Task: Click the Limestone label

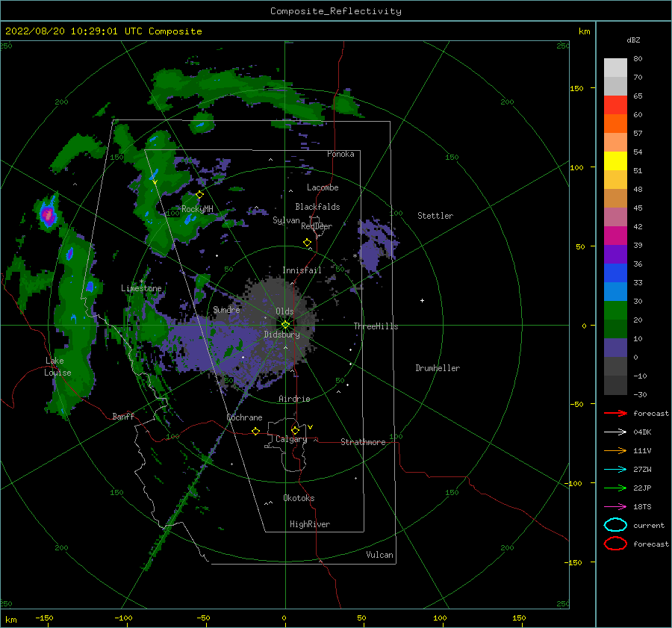Action: [x=141, y=288]
